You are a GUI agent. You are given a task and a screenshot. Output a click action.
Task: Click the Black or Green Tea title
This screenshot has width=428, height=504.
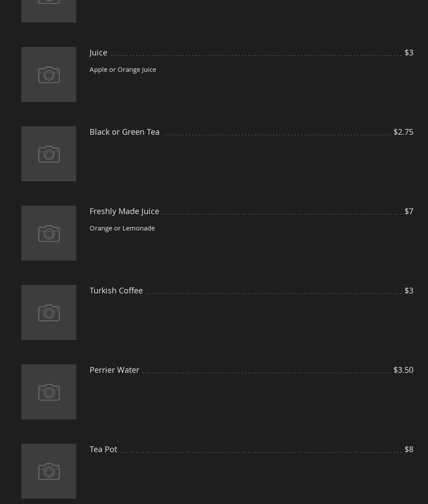(125, 132)
